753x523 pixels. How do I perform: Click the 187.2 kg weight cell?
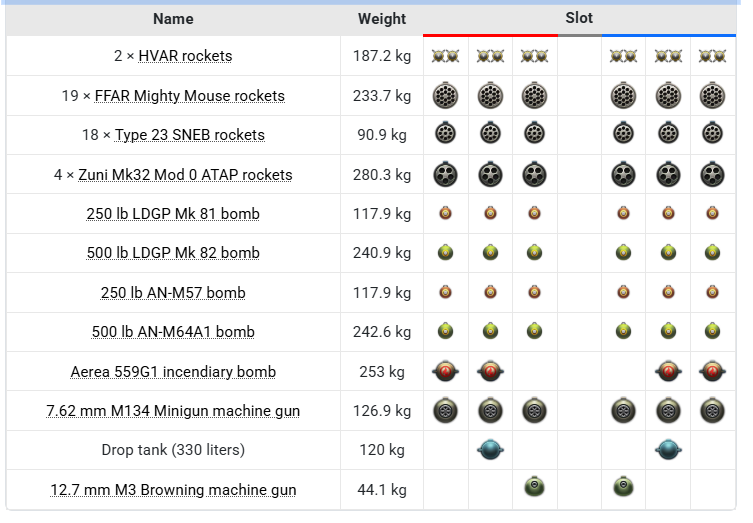coord(382,56)
